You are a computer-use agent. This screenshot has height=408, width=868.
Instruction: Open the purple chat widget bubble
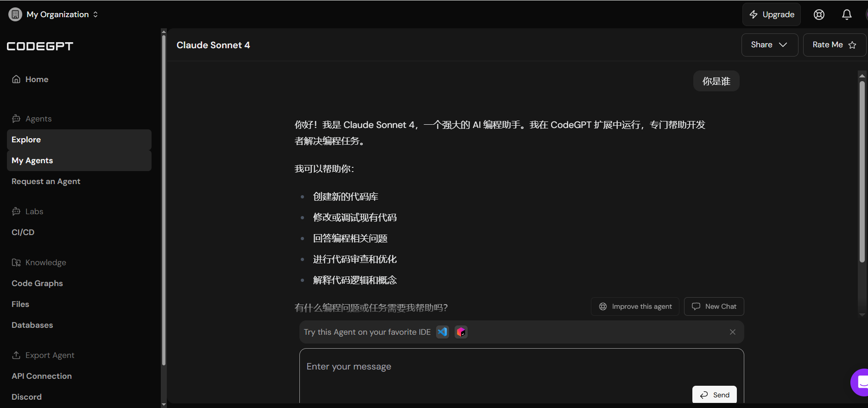(861, 382)
